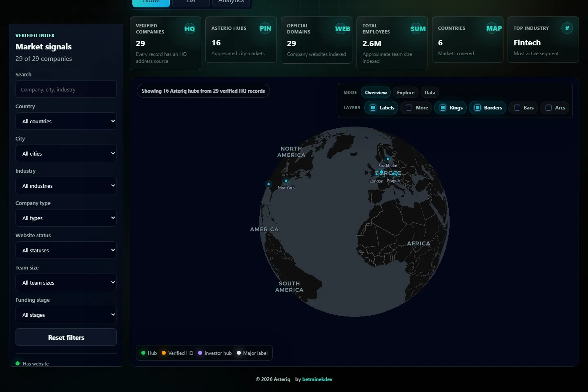Select the Stockholm hub marker on globe
Viewport: 588px width, 392px height.
(388, 159)
